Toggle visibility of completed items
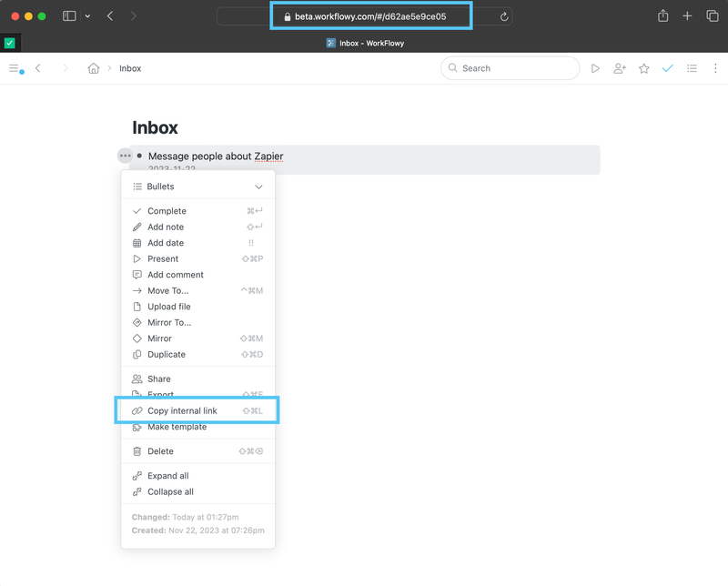Screen dimensions: 728x586 [x=668, y=67]
